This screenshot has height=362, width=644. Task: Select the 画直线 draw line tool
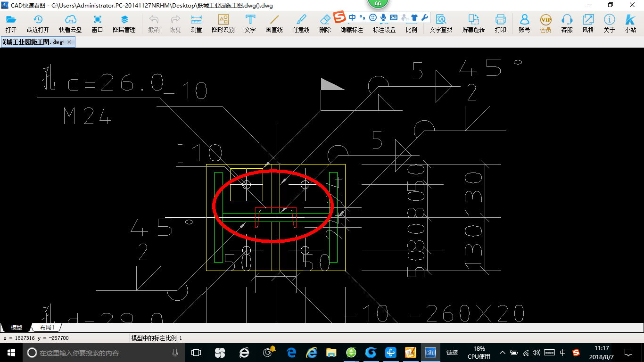click(x=274, y=23)
